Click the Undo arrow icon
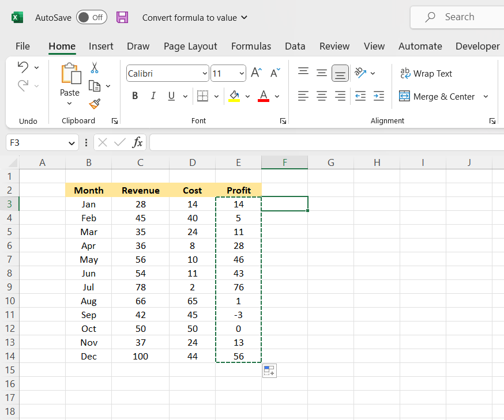The height and width of the screenshot is (420, 504). pos(23,67)
